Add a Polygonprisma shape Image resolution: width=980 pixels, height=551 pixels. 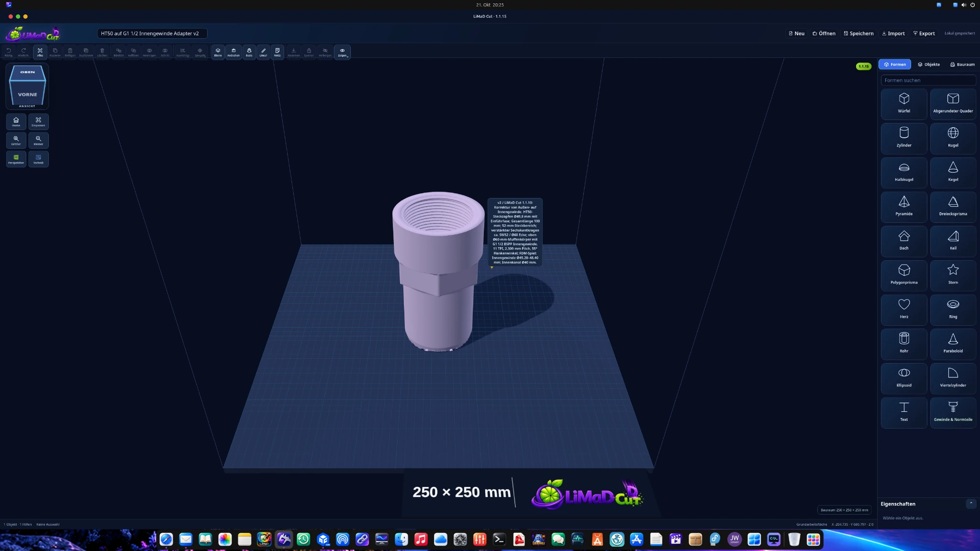click(x=904, y=275)
